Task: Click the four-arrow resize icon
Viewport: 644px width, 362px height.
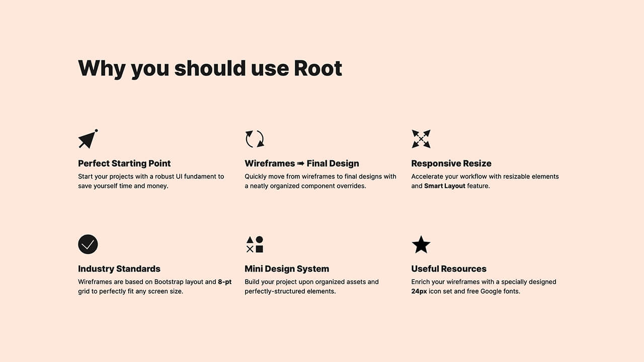Action: 421,139
